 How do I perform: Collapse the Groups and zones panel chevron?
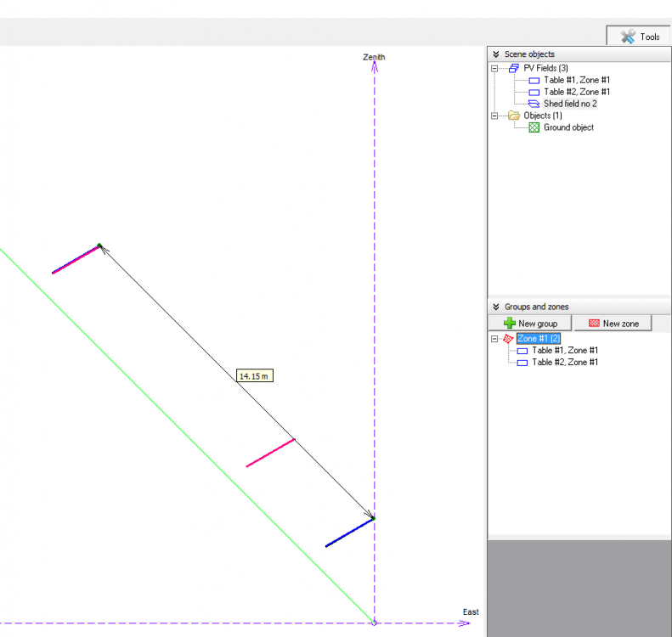[496, 307]
